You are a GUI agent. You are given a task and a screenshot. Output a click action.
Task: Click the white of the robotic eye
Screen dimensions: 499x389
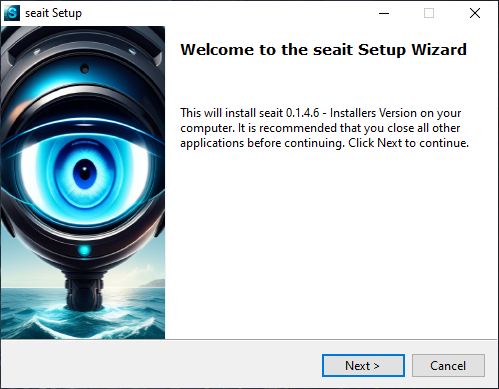(x=33, y=173)
